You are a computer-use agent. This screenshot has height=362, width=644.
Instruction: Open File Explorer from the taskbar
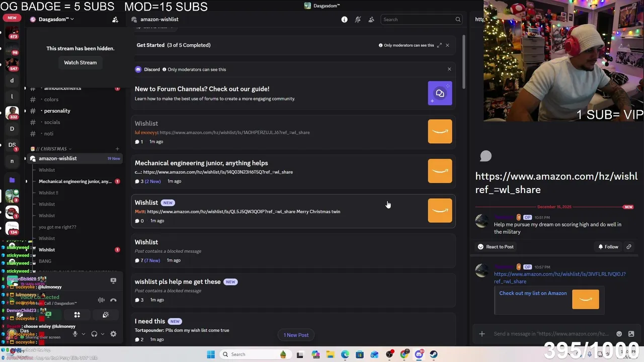pos(330,354)
